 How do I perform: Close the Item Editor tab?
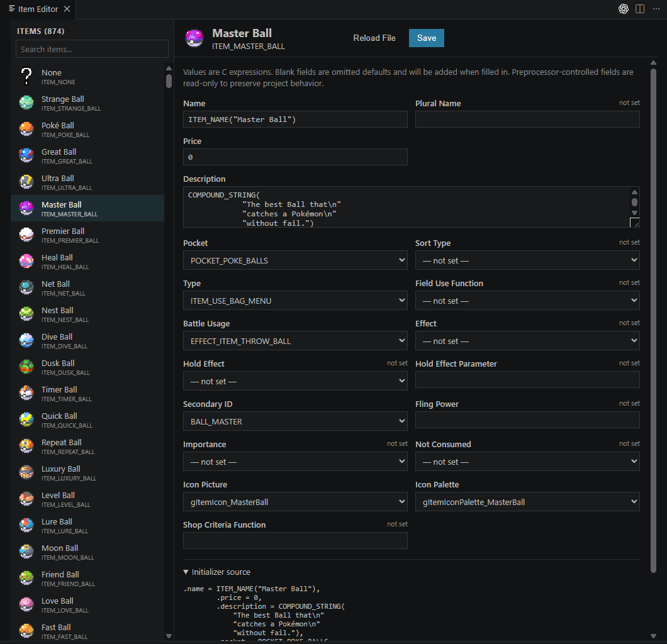coord(67,9)
